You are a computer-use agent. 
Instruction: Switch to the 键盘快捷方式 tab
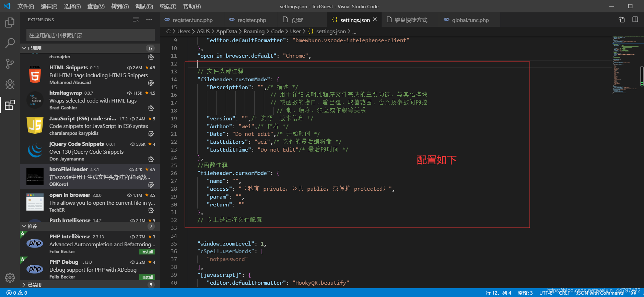(410, 20)
